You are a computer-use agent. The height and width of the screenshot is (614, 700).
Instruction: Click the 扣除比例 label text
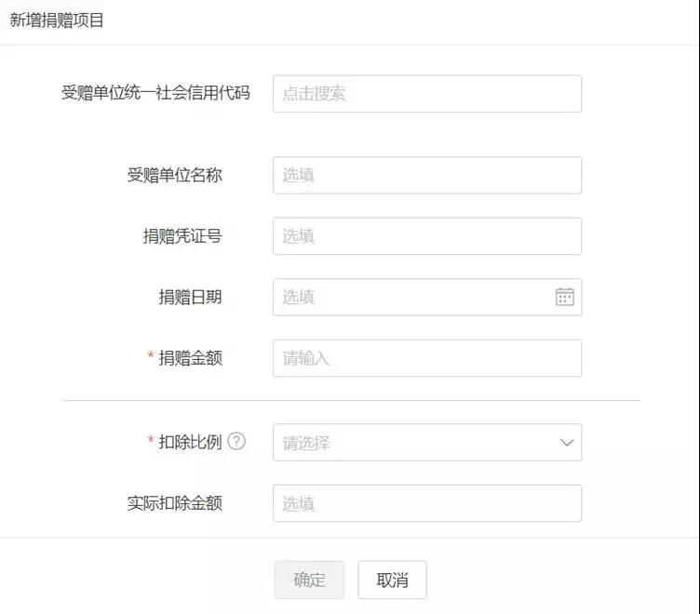190,442
